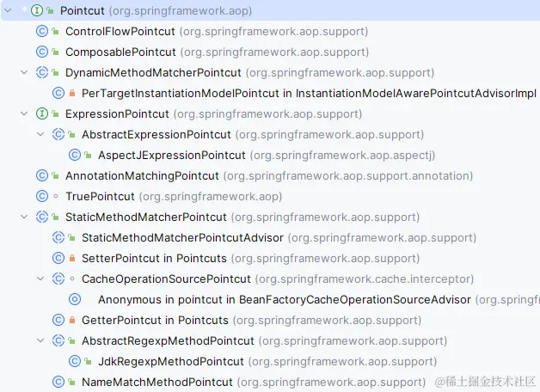Click the class icon beside JdkRegexpMethodPointcut
540x392 pixels.
(x=75, y=361)
